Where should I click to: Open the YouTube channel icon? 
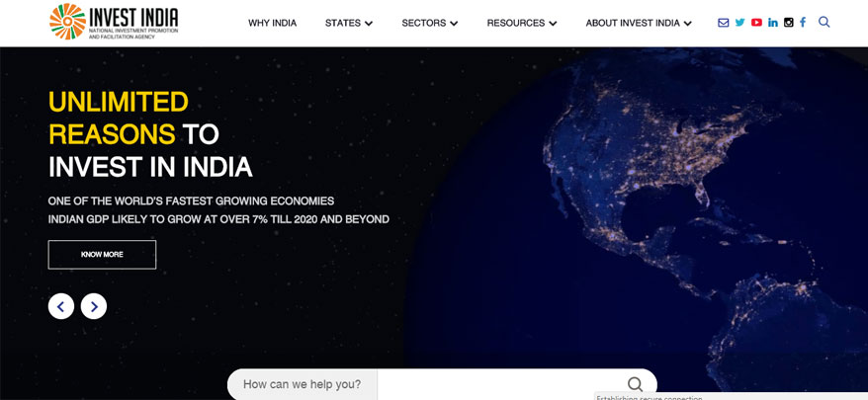tap(756, 23)
